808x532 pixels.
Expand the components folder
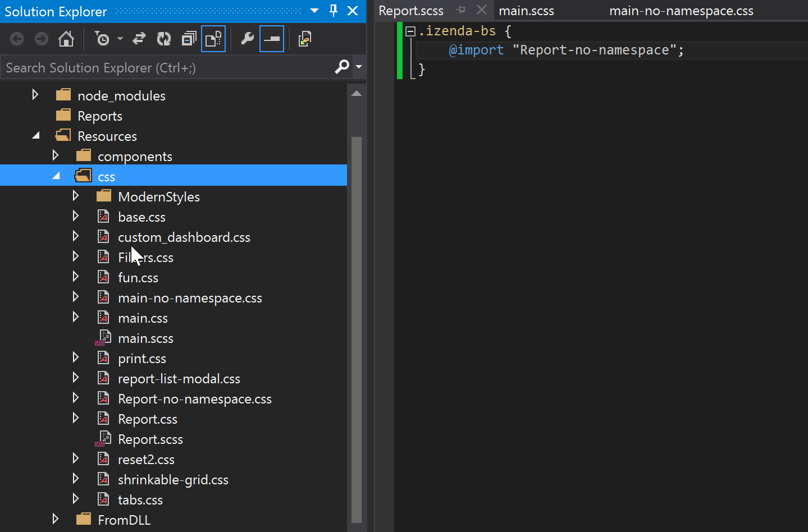(x=55, y=155)
